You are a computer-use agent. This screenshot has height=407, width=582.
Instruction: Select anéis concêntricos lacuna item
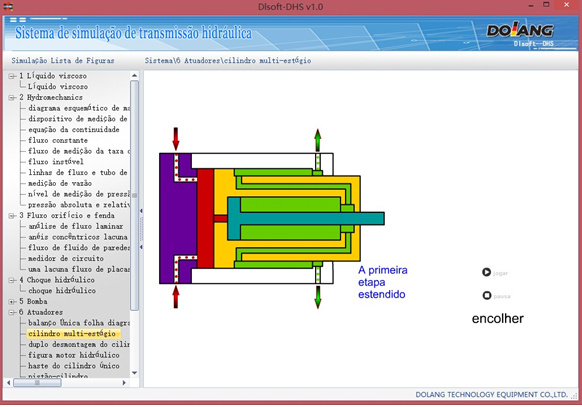coord(78,237)
